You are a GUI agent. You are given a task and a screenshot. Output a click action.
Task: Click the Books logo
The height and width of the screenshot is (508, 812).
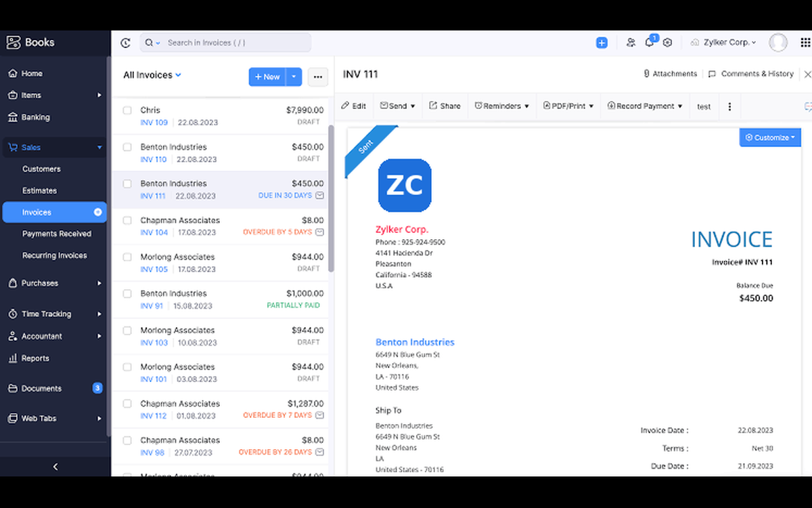tap(30, 42)
